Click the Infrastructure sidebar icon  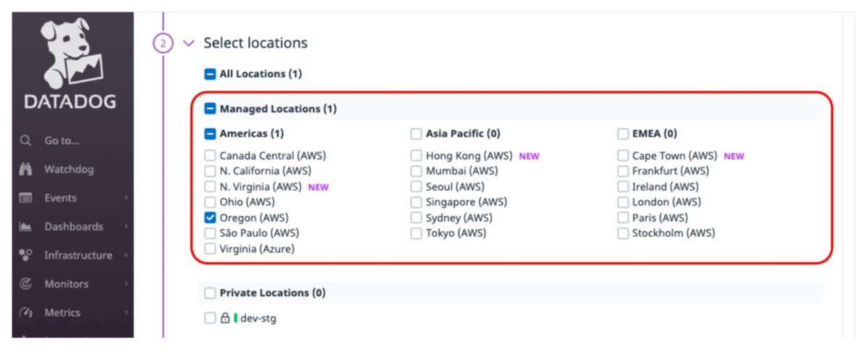pos(26,255)
